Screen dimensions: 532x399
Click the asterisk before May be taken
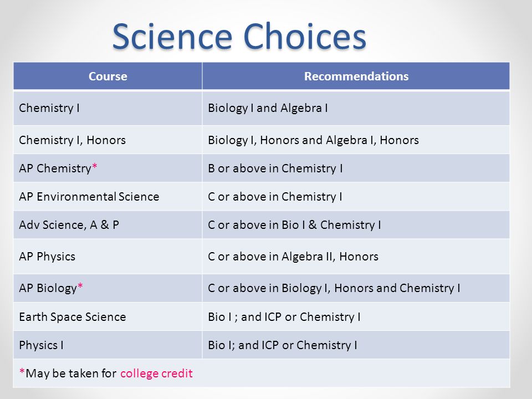pos(22,371)
